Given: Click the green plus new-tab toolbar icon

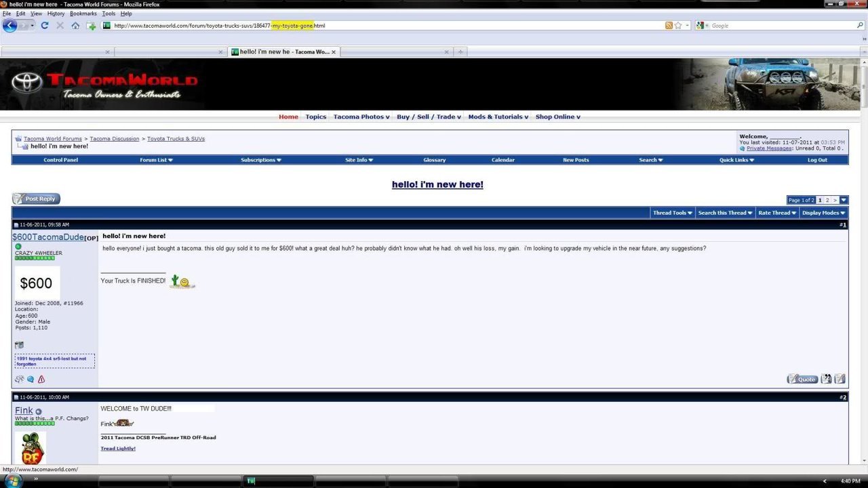Looking at the screenshot, I should (92, 26).
